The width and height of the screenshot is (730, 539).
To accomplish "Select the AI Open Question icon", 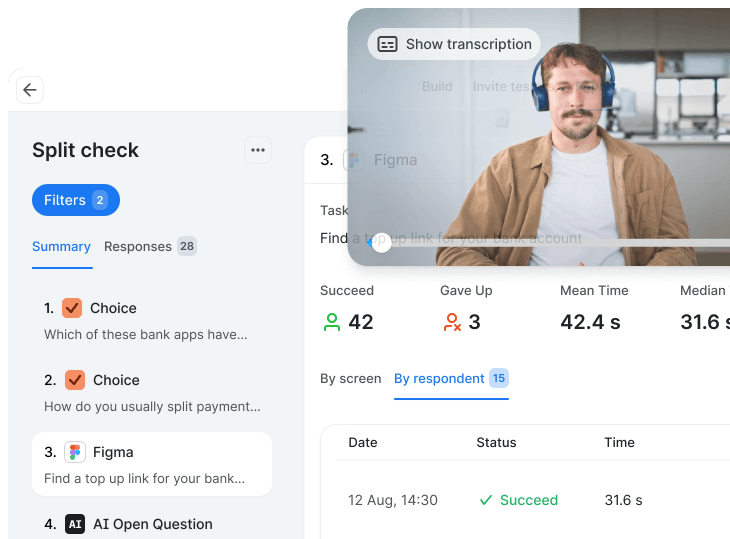I will click(x=75, y=524).
